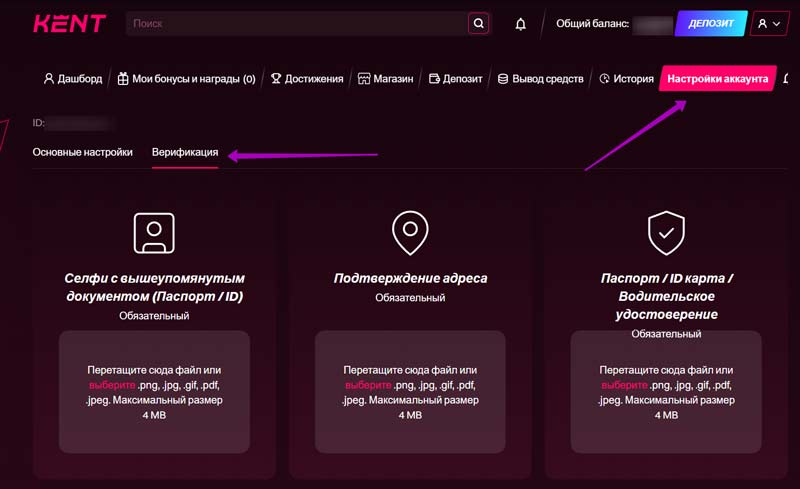Image resolution: width=800 pixels, height=489 pixels.
Task: Click the address location pin icon
Action: pos(409,232)
